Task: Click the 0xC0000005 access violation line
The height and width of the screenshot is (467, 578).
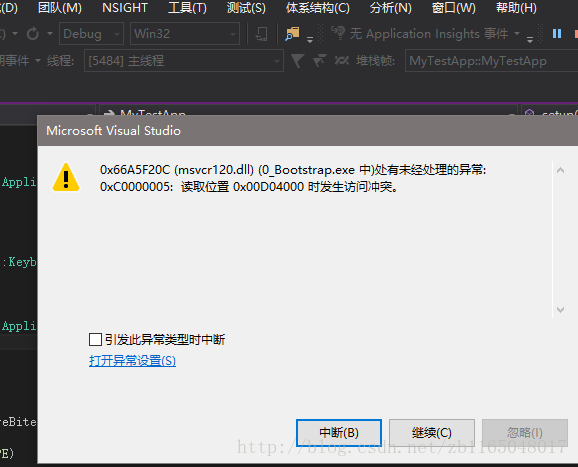Action: 249,187
